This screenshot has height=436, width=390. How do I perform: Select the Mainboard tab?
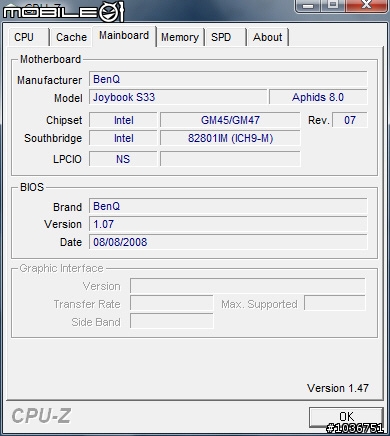click(x=124, y=36)
